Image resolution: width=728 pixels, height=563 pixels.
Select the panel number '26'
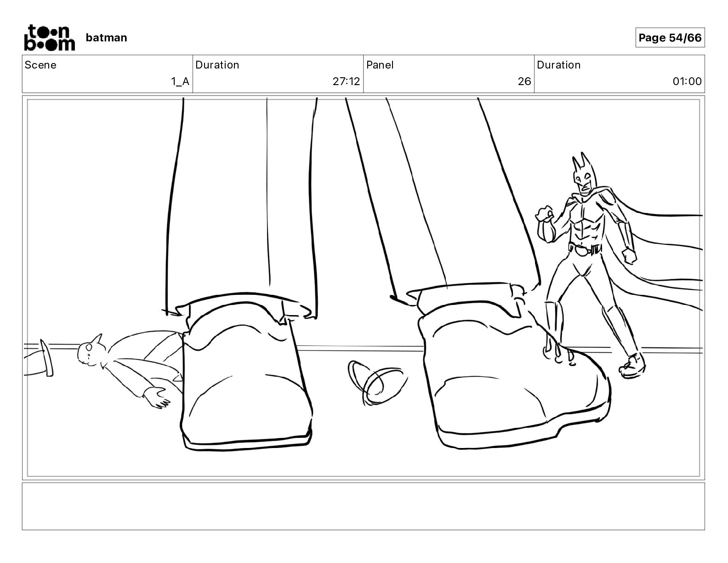pos(524,81)
